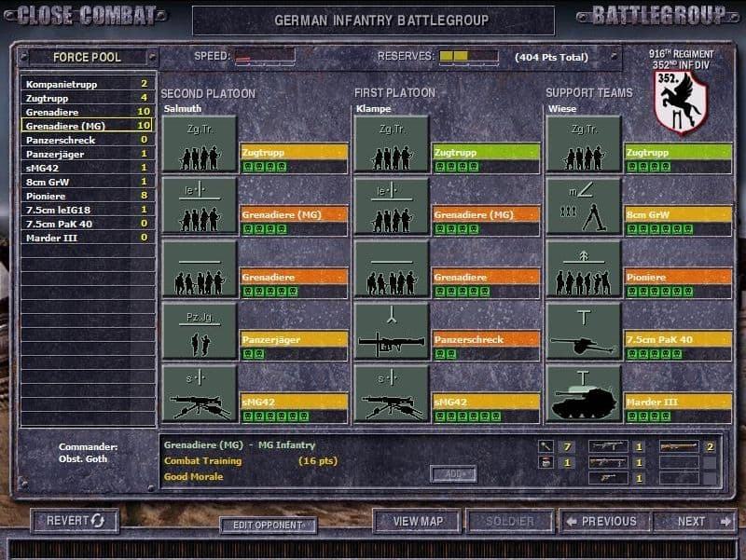Select 8cm GrW in the force pool
This screenshot has height=560, width=746.
(x=88, y=182)
